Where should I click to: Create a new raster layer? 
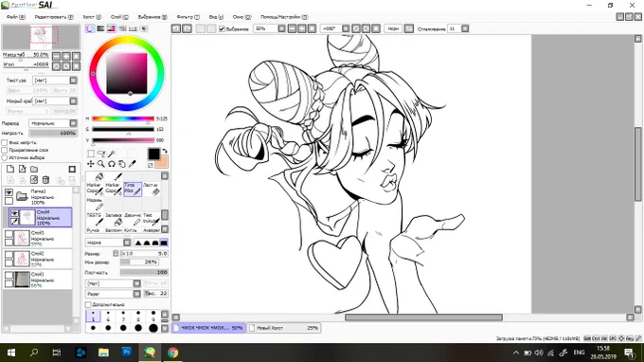pos(10,169)
